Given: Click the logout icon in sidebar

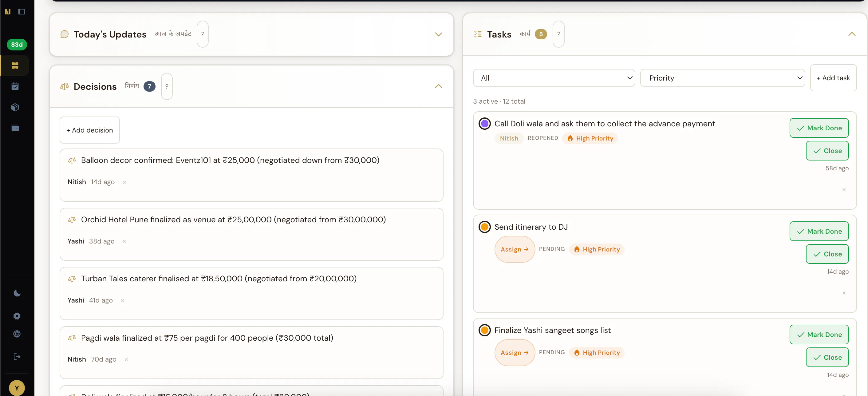Looking at the screenshot, I should point(17,357).
